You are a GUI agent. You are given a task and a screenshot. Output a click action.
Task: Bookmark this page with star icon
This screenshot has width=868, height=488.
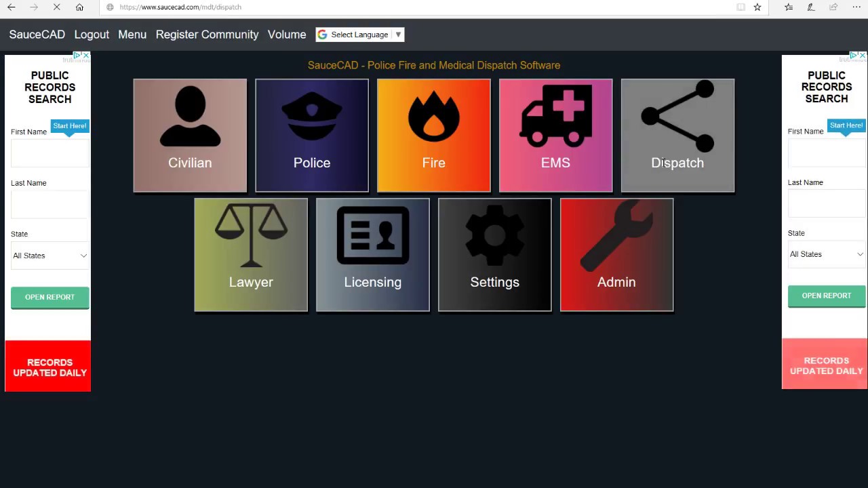(x=757, y=7)
